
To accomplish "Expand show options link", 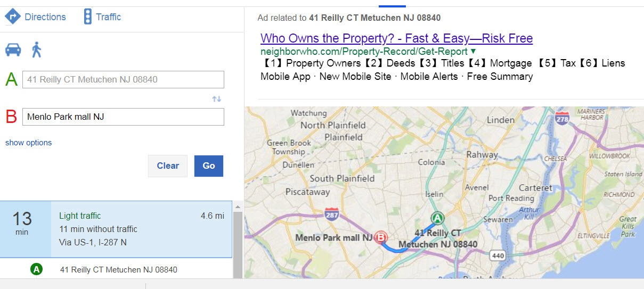I will coord(29,143).
